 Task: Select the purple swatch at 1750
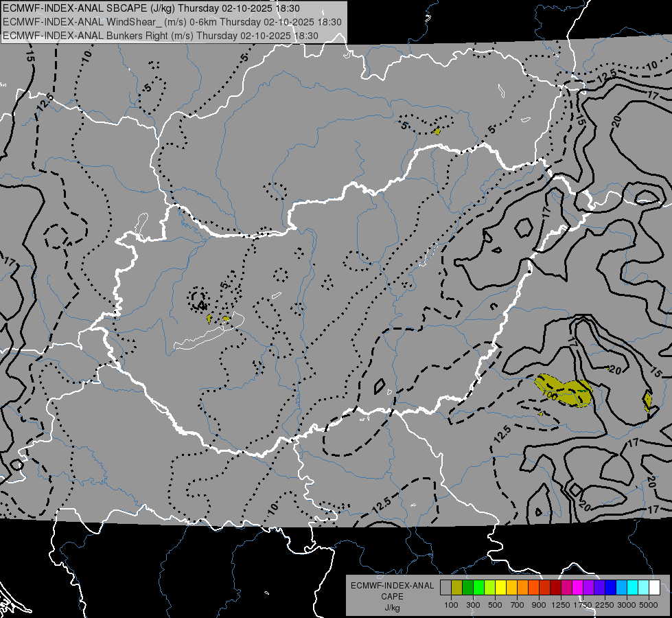[x=588, y=588]
